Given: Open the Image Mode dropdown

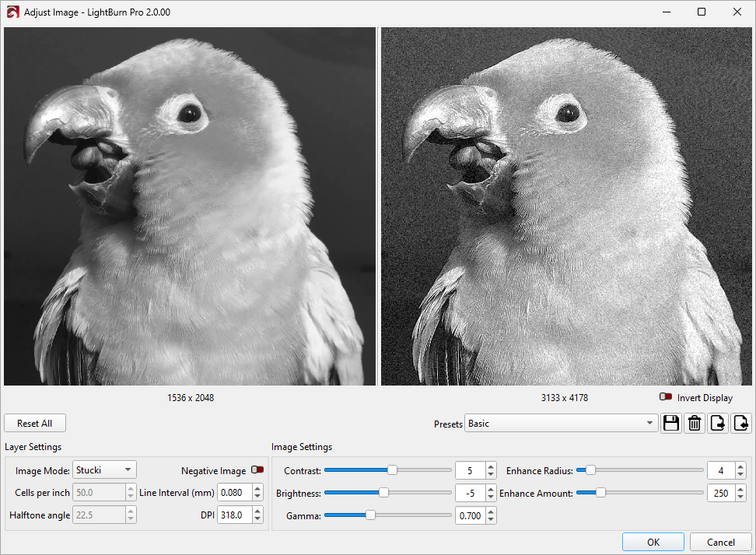Looking at the screenshot, I should [x=104, y=470].
